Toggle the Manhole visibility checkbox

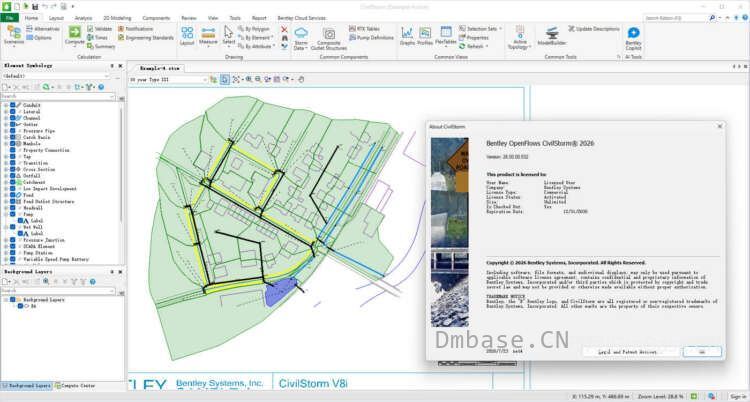click(13, 144)
